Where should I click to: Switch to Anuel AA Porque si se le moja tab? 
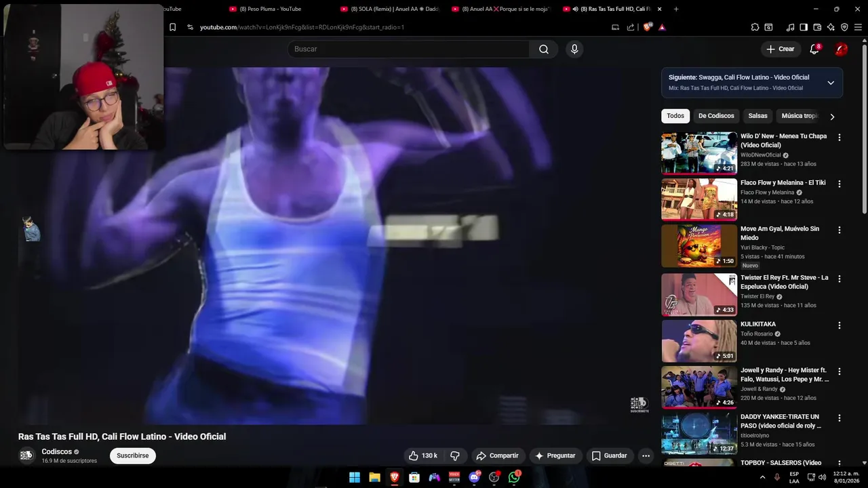pos(501,9)
